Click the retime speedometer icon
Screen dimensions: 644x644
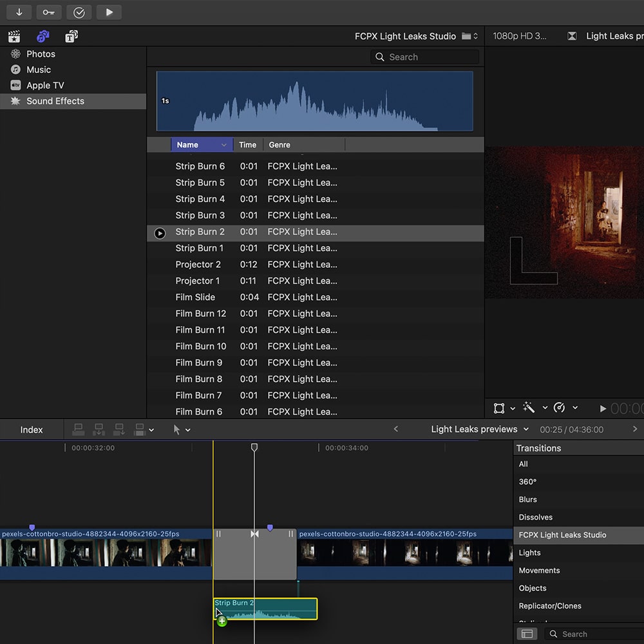coord(559,408)
